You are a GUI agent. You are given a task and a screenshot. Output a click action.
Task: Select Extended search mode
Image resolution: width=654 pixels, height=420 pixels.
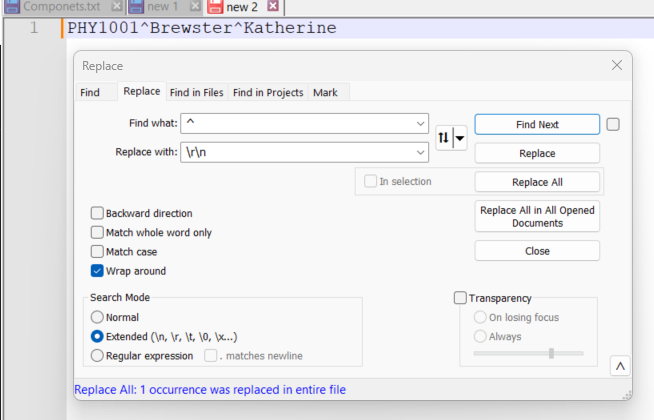(97, 336)
